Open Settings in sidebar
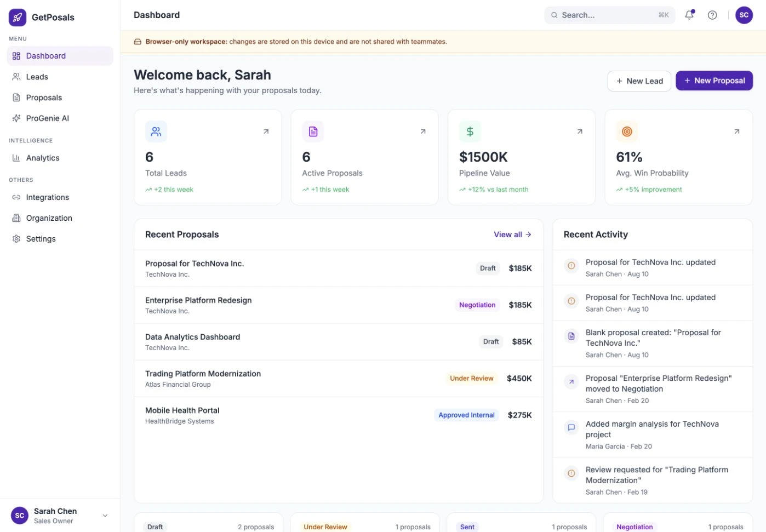 (60, 239)
